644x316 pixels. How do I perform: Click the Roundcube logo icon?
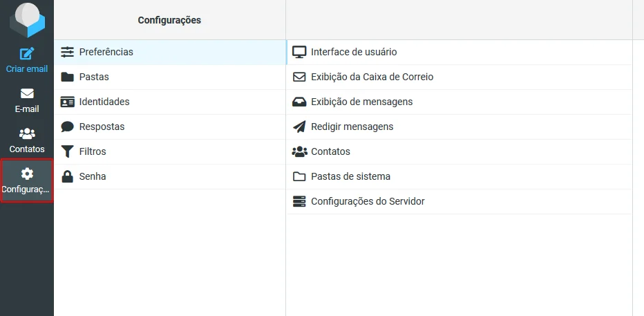(27, 19)
